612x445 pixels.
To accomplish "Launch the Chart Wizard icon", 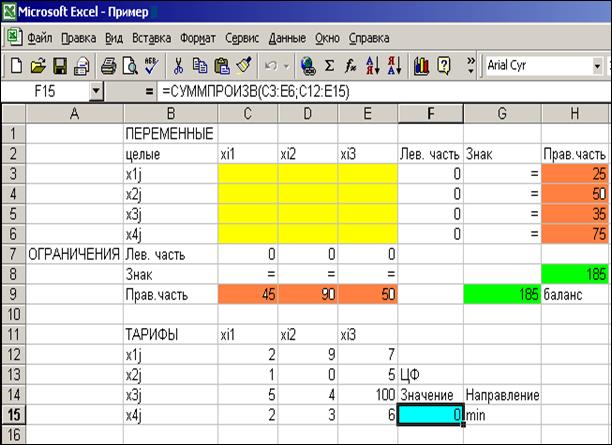I will [x=421, y=66].
